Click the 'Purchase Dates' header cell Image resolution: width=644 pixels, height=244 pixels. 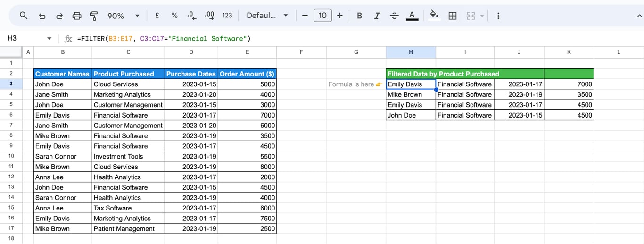pos(191,74)
